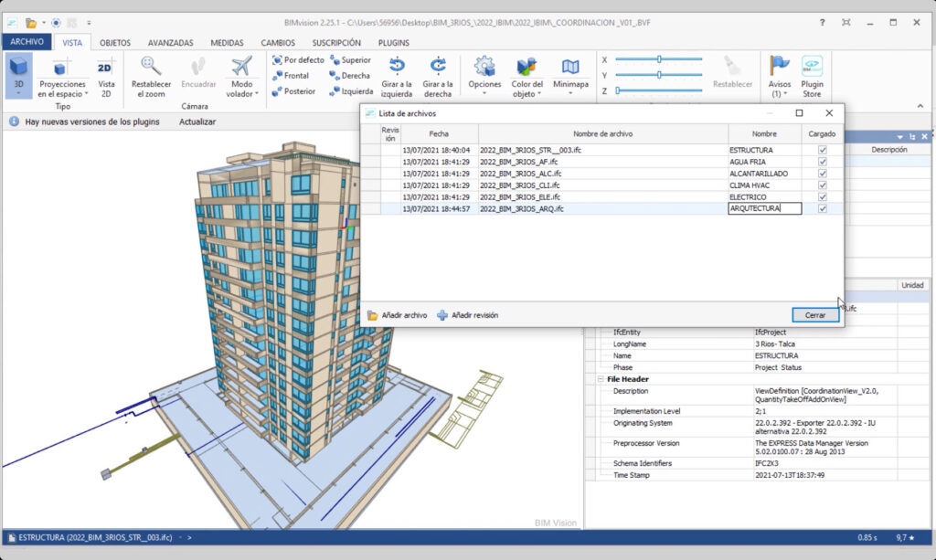Toggle Cargado checkbox for ELECTRICO file
Screen dimensions: 936x560
point(823,196)
